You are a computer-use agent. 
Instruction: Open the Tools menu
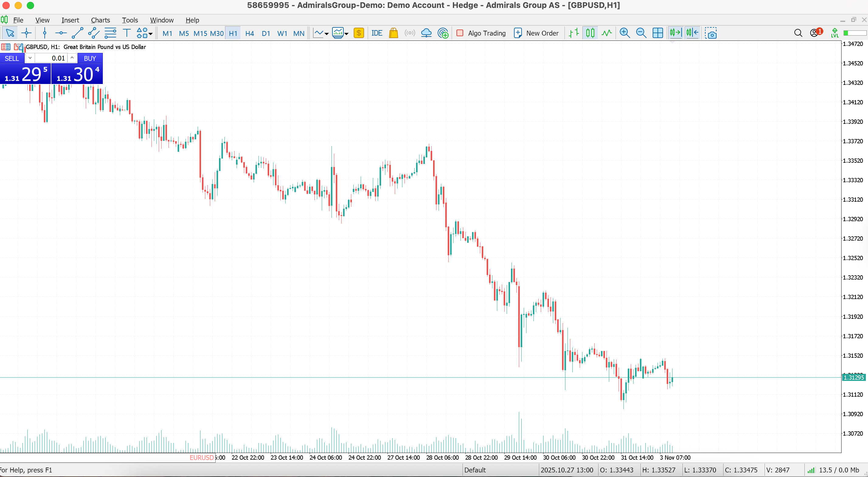130,20
